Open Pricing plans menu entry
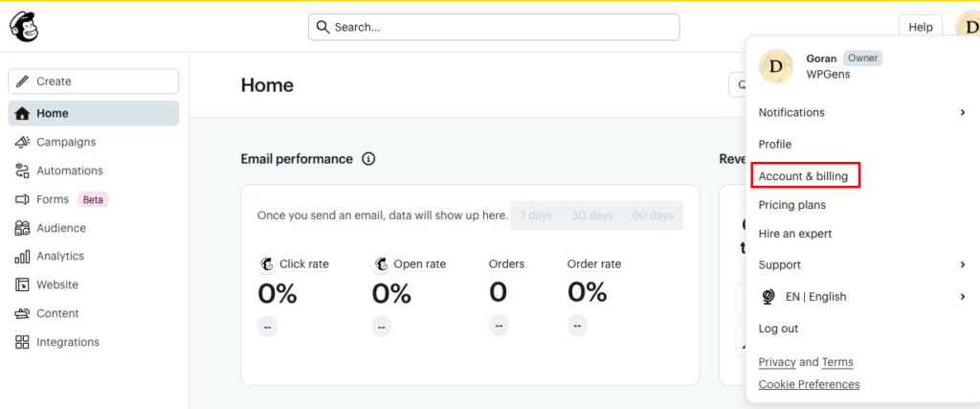 coord(791,205)
